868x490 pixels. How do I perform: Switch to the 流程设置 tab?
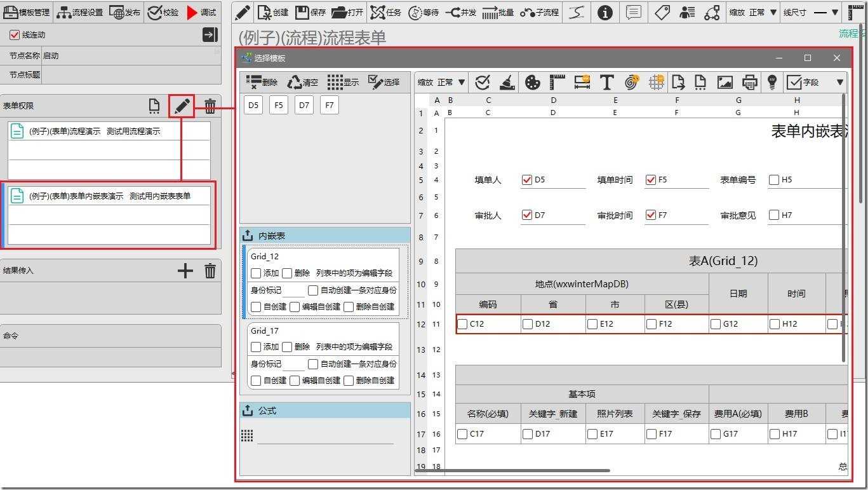(80, 12)
